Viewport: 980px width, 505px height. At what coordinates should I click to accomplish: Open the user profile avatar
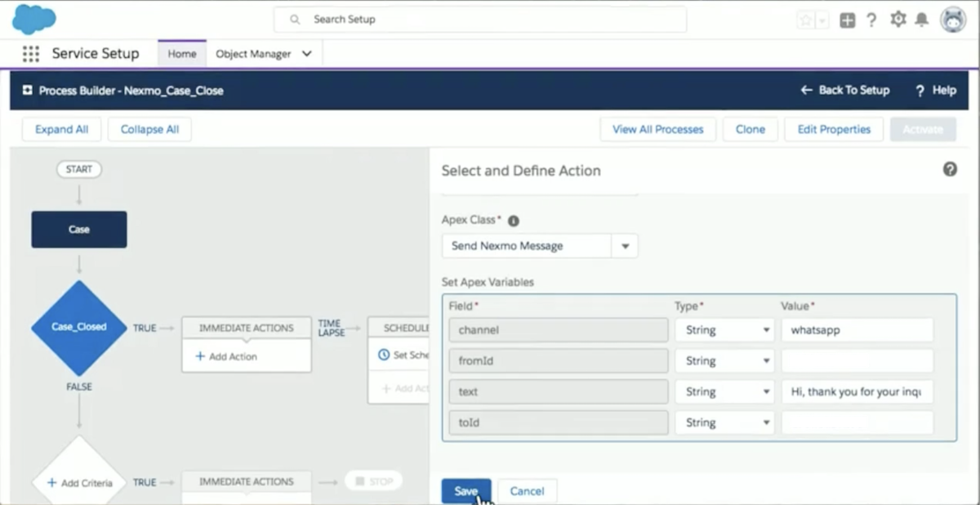point(953,20)
